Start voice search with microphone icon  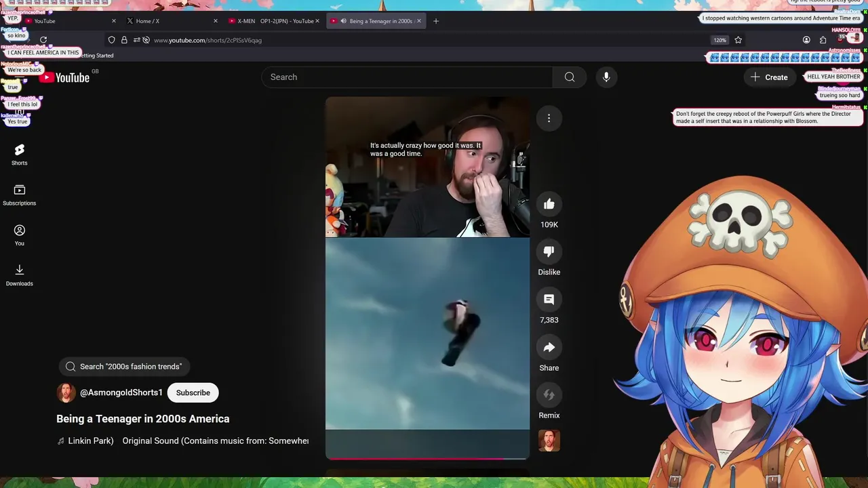tap(606, 77)
